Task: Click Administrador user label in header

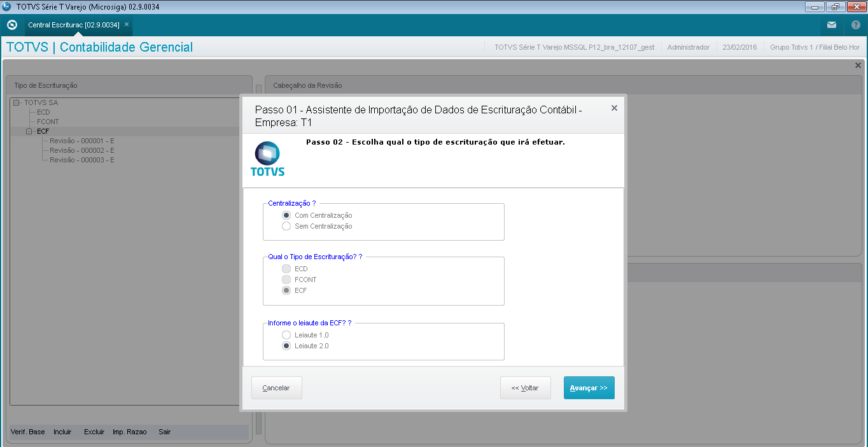Action: click(688, 47)
